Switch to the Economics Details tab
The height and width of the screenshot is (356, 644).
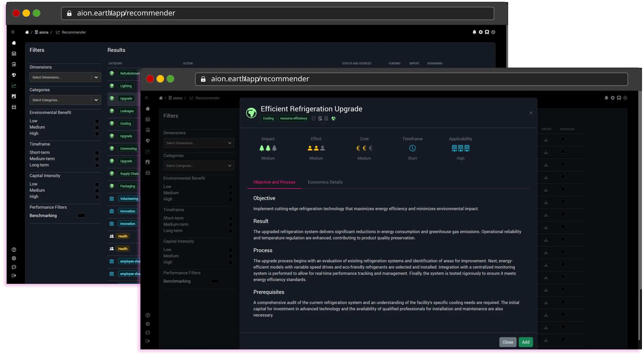[325, 182]
